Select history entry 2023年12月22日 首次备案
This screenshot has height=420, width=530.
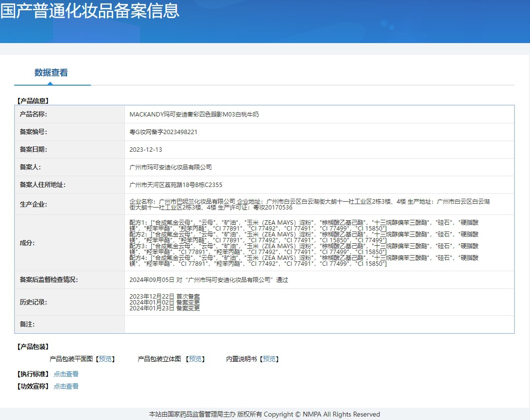pos(165,296)
